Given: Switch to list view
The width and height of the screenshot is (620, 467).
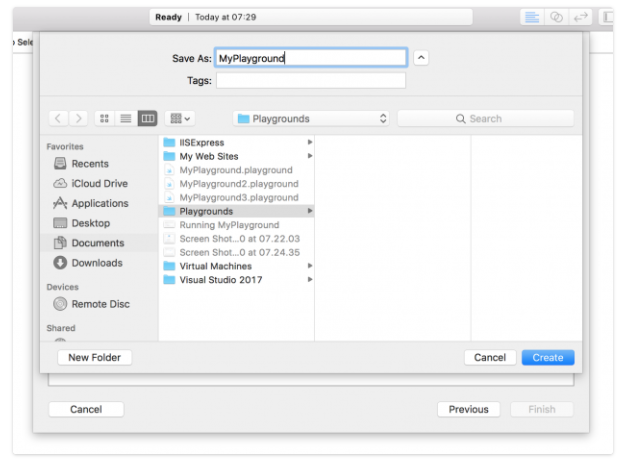Looking at the screenshot, I should 126,118.
